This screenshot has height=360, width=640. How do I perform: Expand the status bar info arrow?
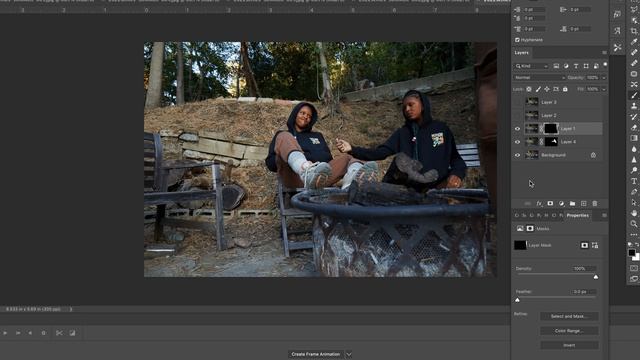71,309
